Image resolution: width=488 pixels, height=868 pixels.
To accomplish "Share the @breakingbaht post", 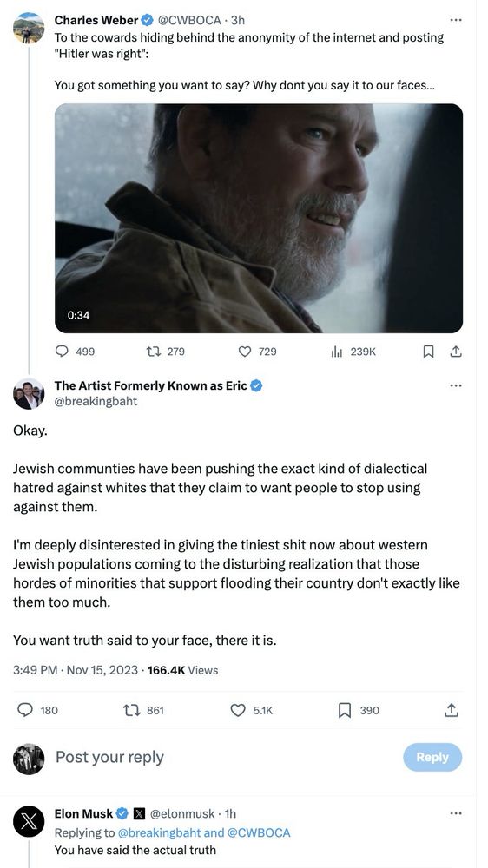I will (x=452, y=710).
